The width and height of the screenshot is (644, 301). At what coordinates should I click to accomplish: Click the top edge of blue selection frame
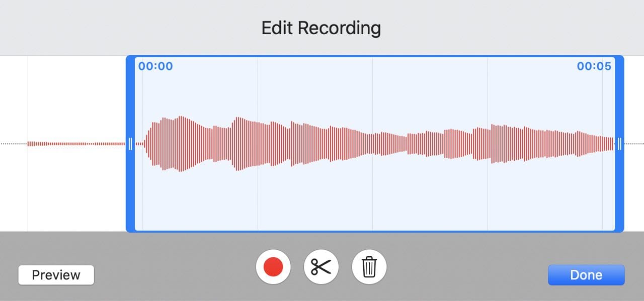375,57
